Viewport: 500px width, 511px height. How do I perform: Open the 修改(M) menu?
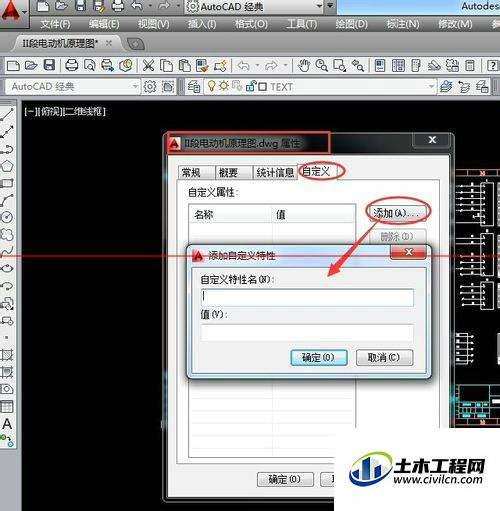point(455,24)
